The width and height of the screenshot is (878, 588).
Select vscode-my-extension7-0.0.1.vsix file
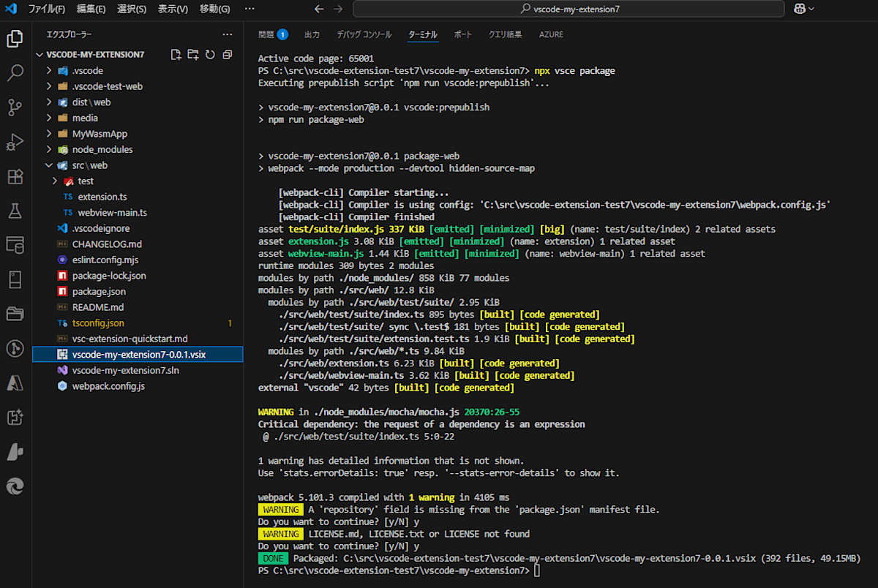point(138,354)
